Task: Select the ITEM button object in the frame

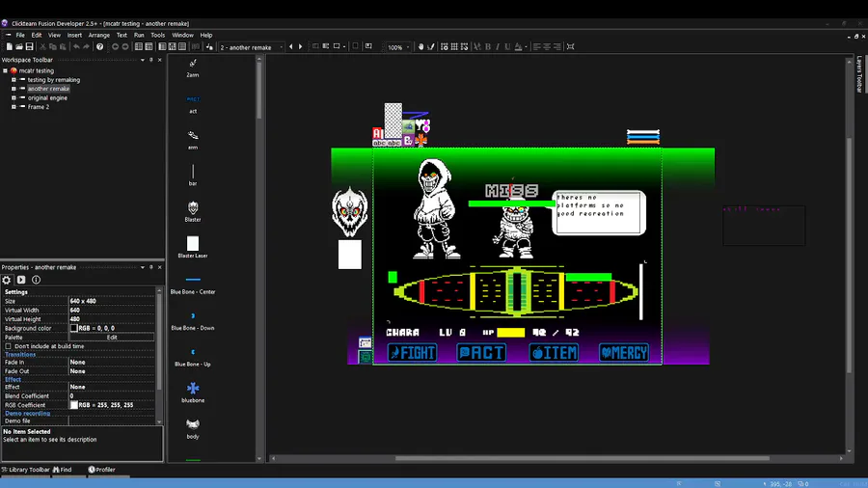Action: [554, 352]
